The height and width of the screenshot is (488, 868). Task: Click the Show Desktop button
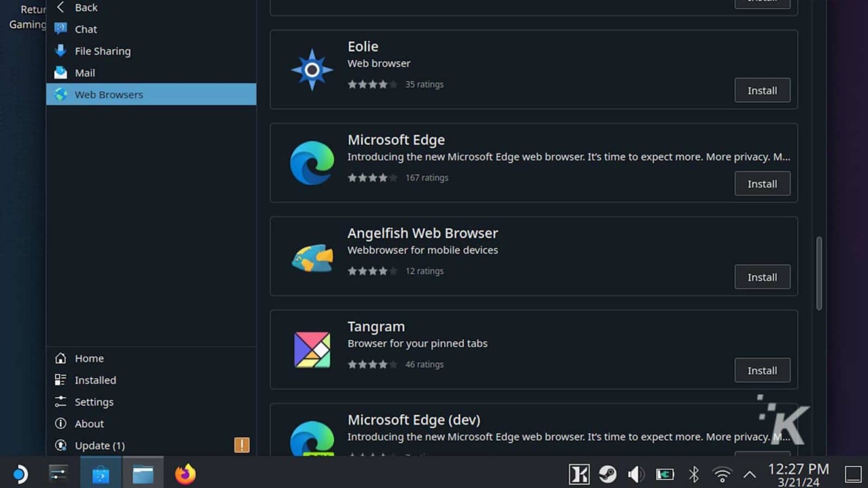[x=853, y=474]
